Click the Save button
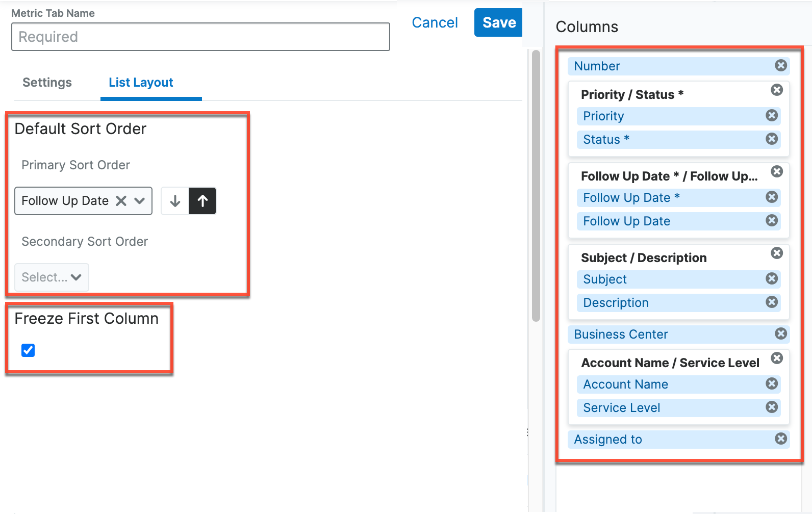Image resolution: width=812 pixels, height=514 pixels. [x=498, y=22]
